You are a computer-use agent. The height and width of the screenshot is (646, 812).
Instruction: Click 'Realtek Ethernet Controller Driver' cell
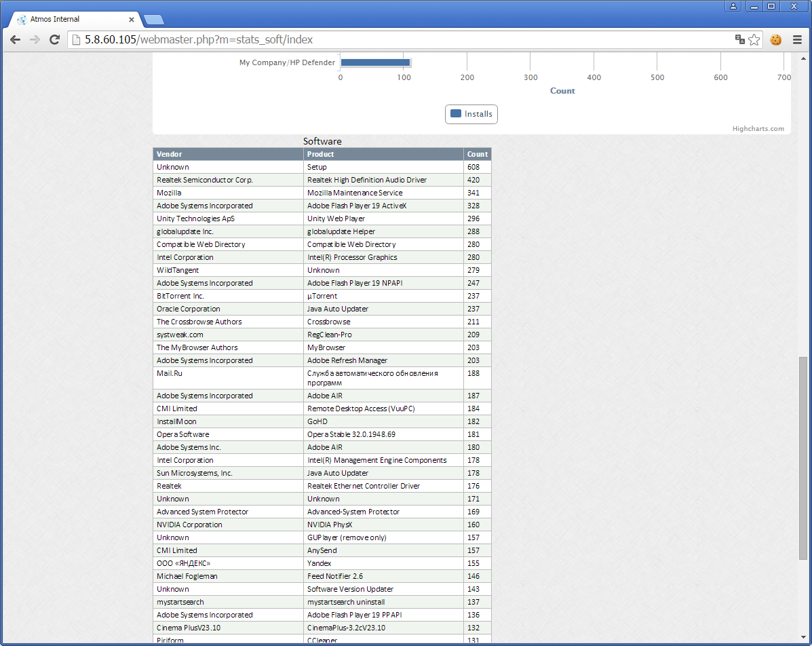pyautogui.click(x=383, y=486)
